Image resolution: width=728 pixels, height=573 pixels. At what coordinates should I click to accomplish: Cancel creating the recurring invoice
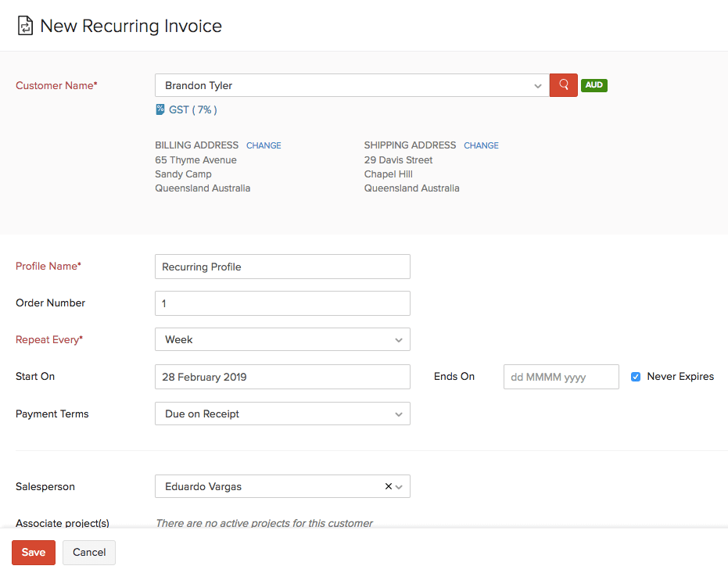click(x=88, y=552)
